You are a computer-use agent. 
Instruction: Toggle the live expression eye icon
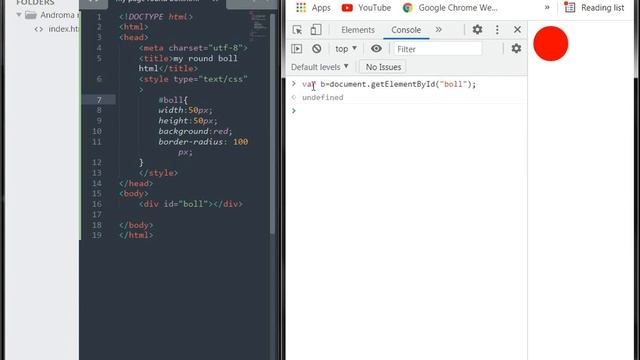tap(376, 49)
